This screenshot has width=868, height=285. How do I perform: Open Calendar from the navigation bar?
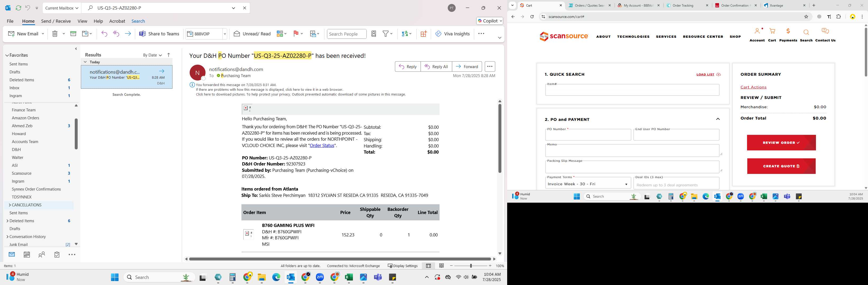27,255
